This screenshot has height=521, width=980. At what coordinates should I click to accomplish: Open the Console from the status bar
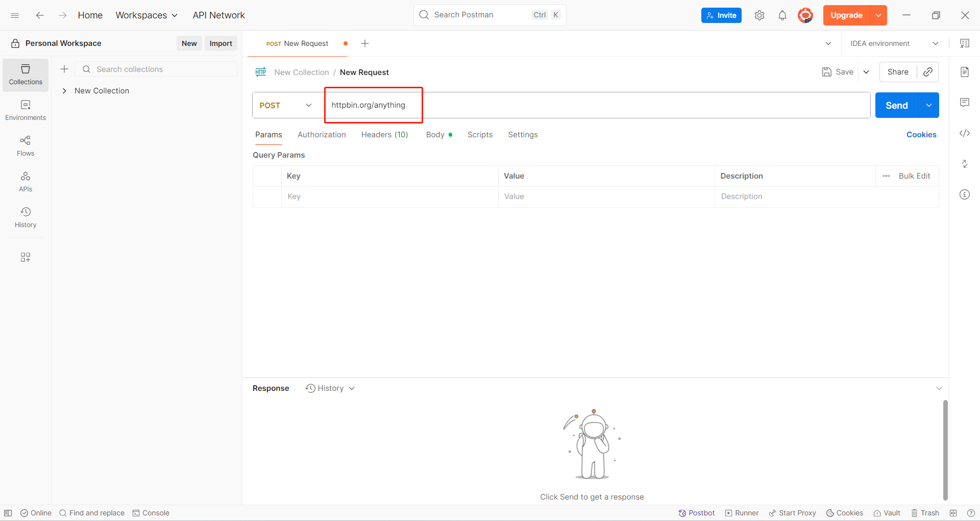tap(151, 513)
